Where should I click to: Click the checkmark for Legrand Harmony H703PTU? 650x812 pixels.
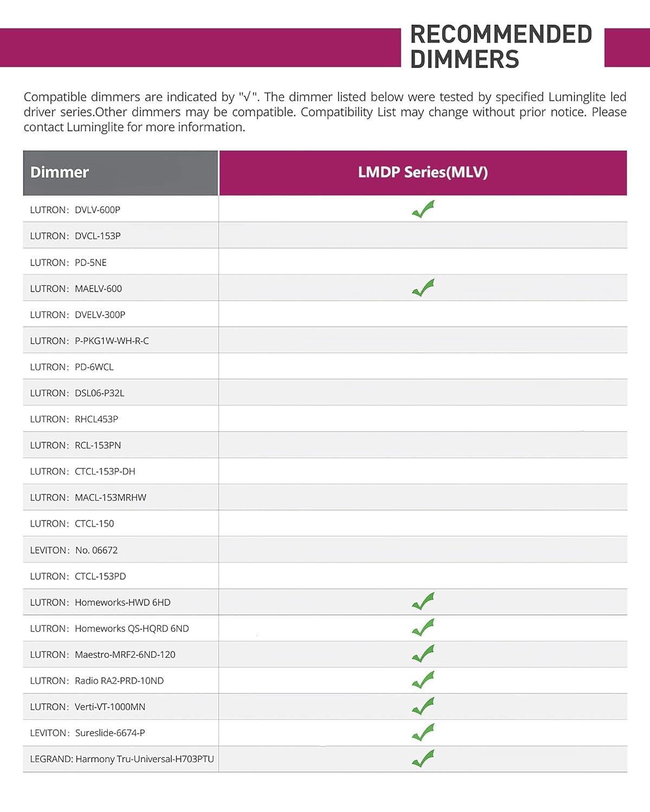tap(423, 758)
